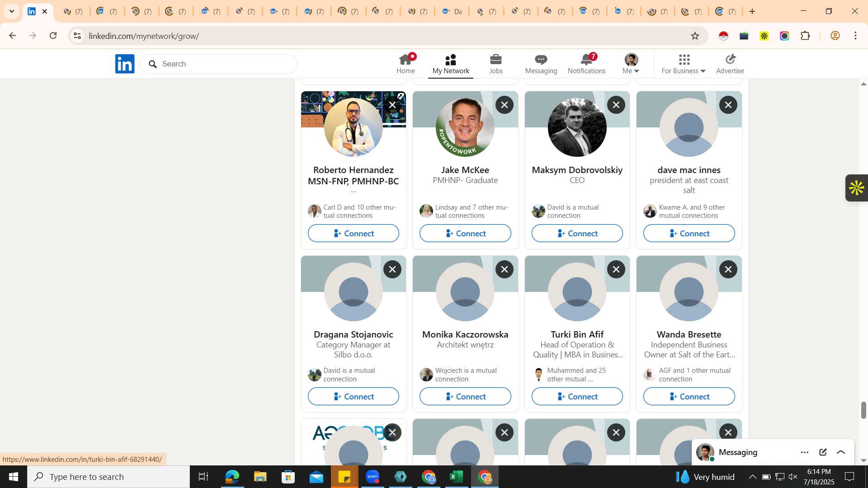Viewport: 868px width, 488px height.
Task: Open Wanda Bresette's profile name link
Action: coord(689,334)
